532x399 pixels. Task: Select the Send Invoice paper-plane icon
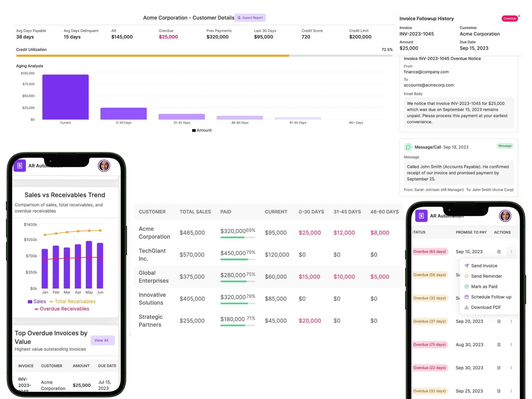pos(467,265)
